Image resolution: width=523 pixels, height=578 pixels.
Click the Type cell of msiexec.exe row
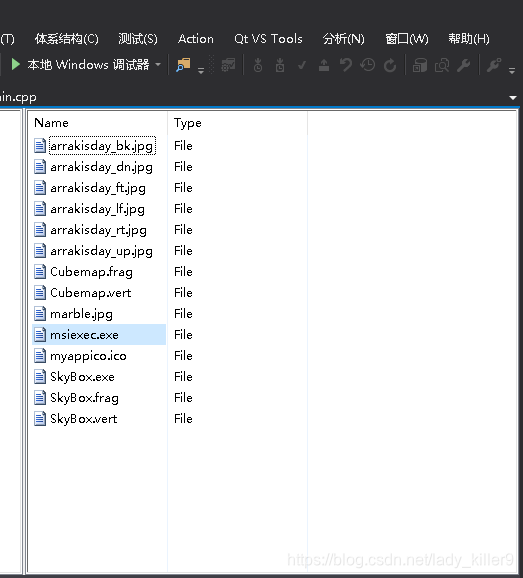tap(183, 335)
